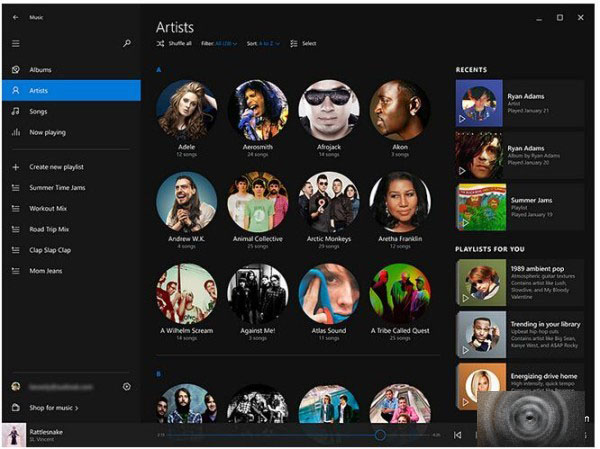Click the Shuffle all icon

[161, 44]
